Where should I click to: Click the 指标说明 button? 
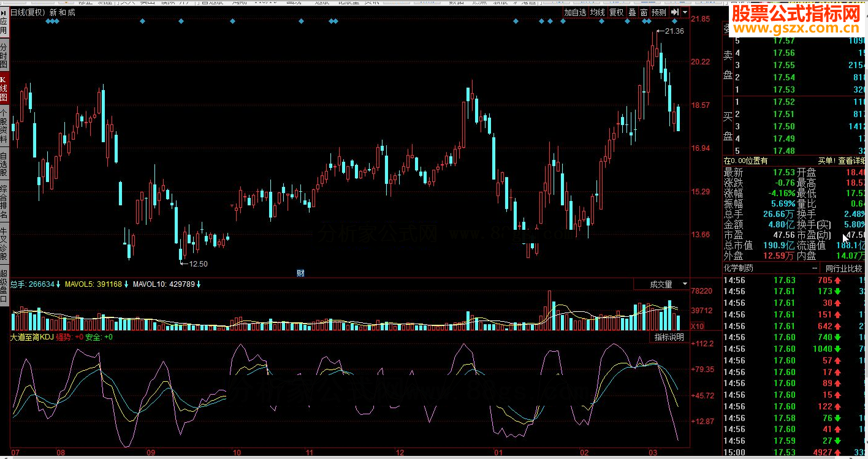(668, 337)
